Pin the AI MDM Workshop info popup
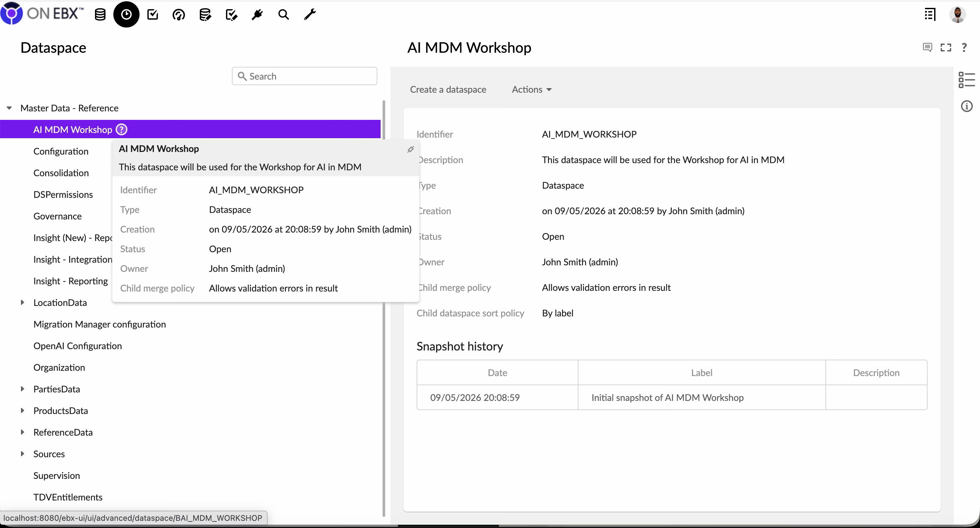980x528 pixels. point(410,149)
